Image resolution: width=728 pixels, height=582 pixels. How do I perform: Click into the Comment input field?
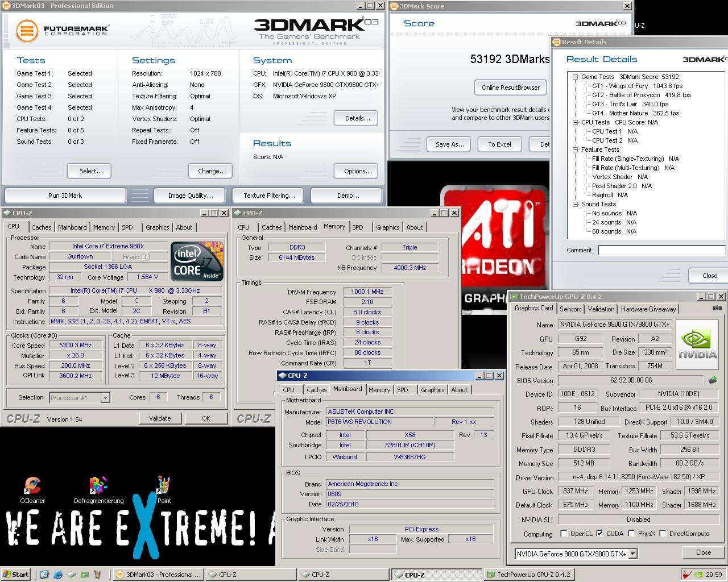(662, 250)
